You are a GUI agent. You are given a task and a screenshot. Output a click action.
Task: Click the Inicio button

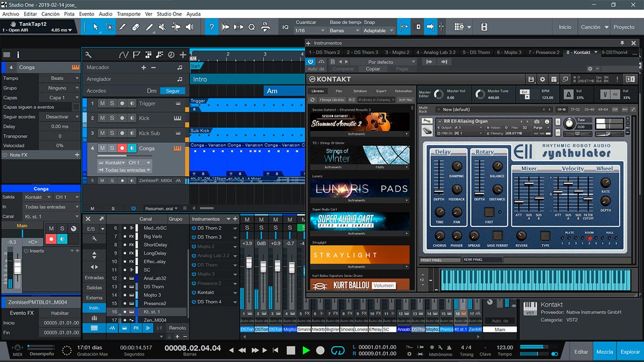[x=565, y=27]
